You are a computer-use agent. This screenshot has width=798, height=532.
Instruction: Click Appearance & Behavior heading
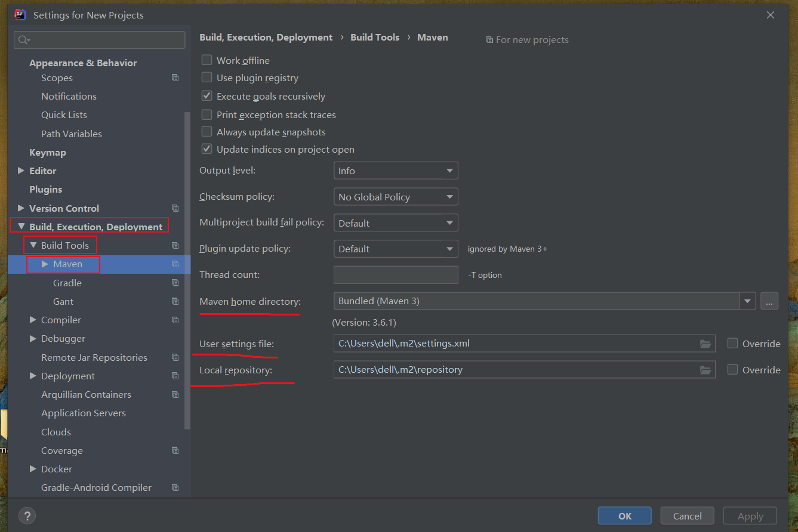tap(83, 63)
